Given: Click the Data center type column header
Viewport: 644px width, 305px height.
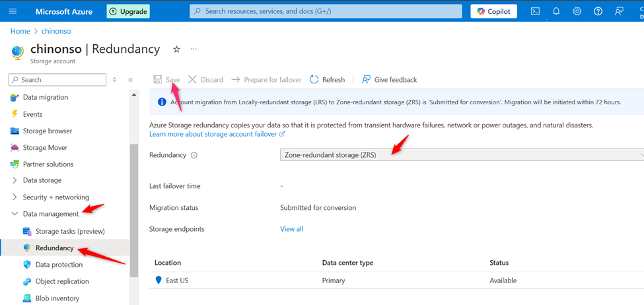Looking at the screenshot, I should tap(347, 263).
